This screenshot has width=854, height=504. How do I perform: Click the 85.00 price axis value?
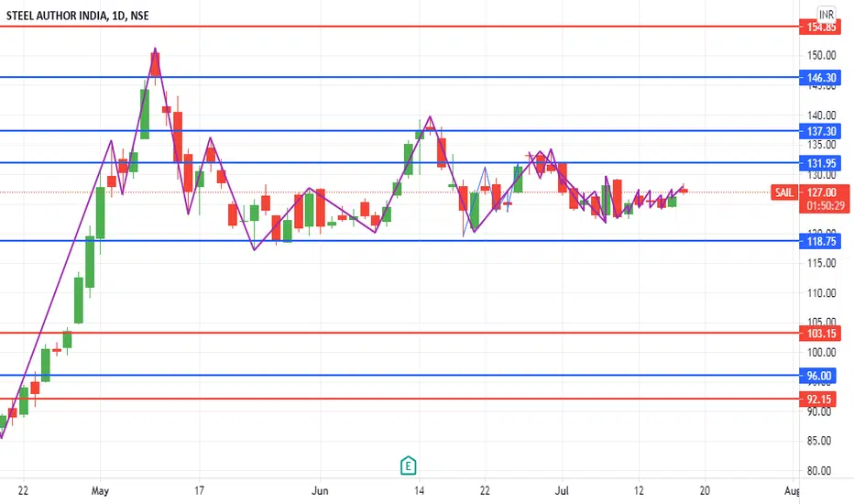click(821, 441)
